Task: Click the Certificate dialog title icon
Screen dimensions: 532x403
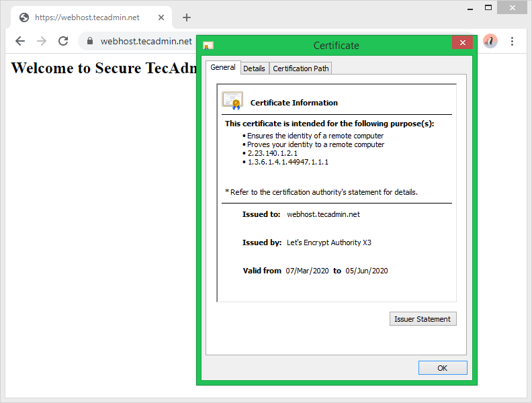Action: coord(208,46)
